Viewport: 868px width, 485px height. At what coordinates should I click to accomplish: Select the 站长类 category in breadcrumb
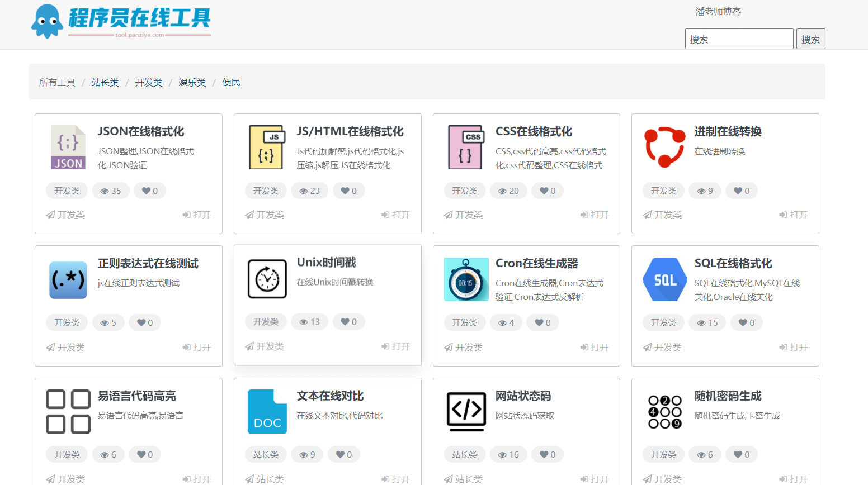105,82
